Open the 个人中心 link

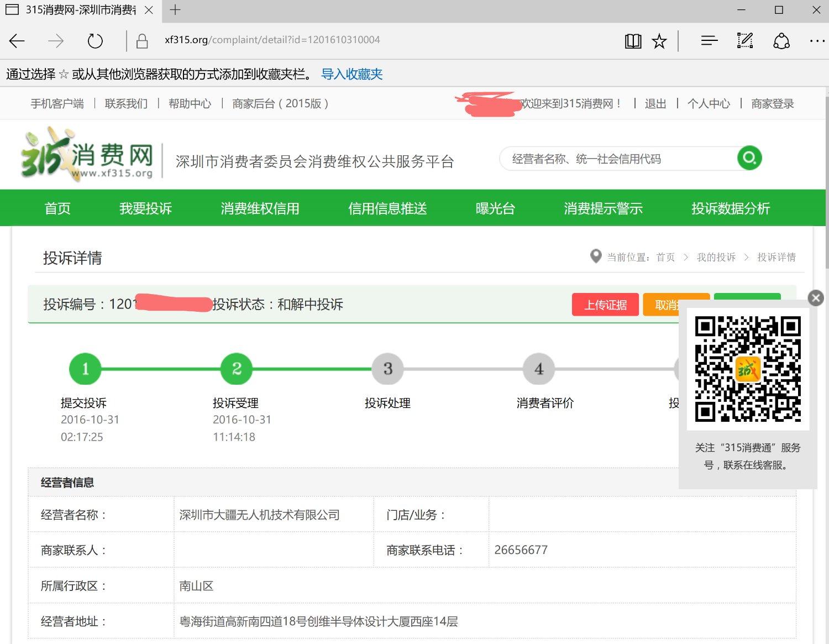(x=709, y=104)
